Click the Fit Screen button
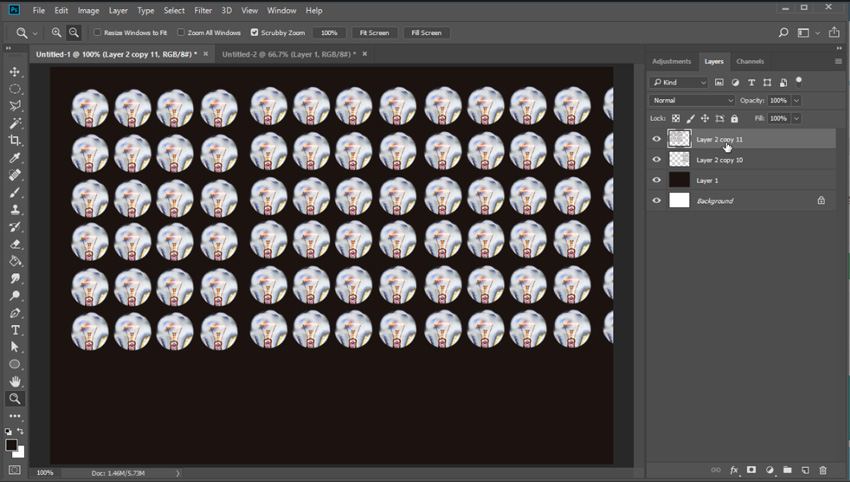This screenshot has height=482, width=850. 374,33
